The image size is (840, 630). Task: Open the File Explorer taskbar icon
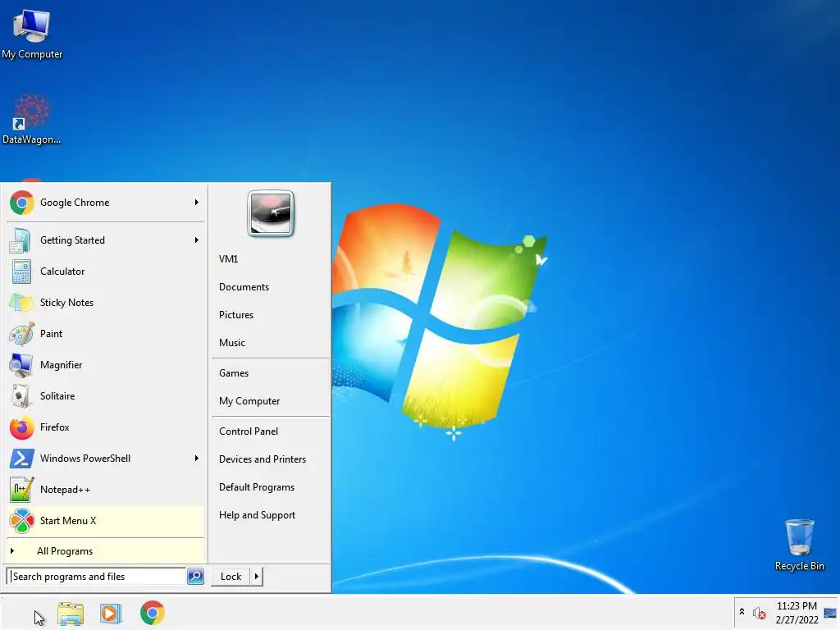coord(71,614)
